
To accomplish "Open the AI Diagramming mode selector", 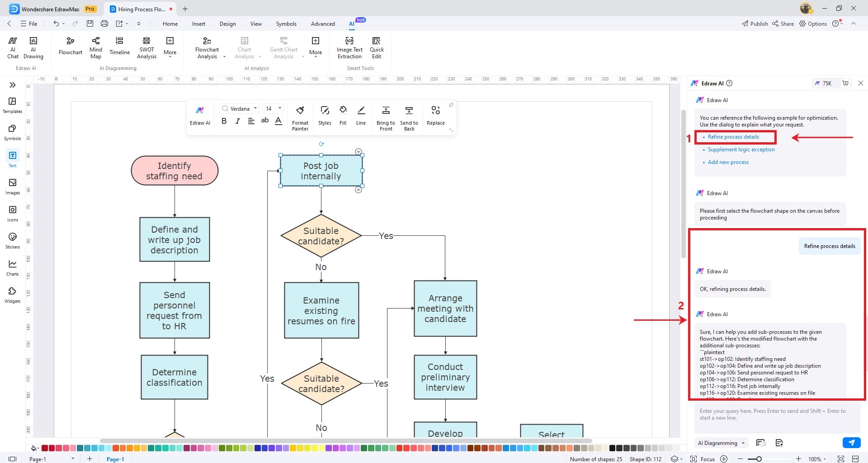I will (x=721, y=443).
